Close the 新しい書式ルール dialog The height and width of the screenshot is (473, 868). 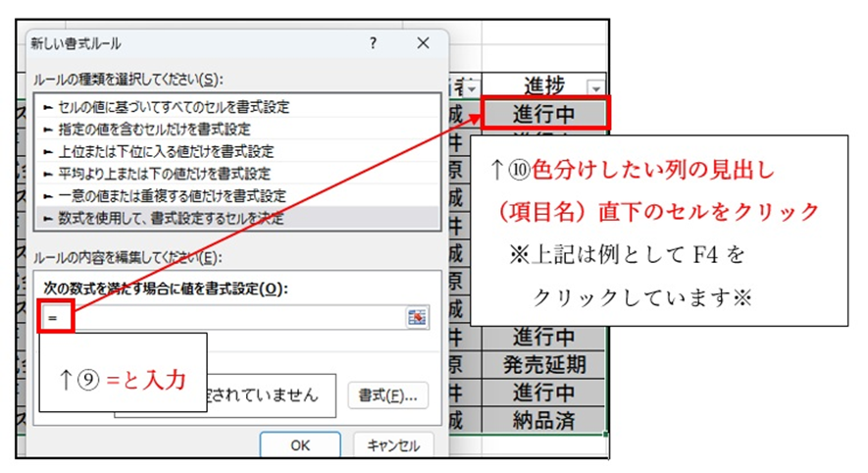pos(423,44)
